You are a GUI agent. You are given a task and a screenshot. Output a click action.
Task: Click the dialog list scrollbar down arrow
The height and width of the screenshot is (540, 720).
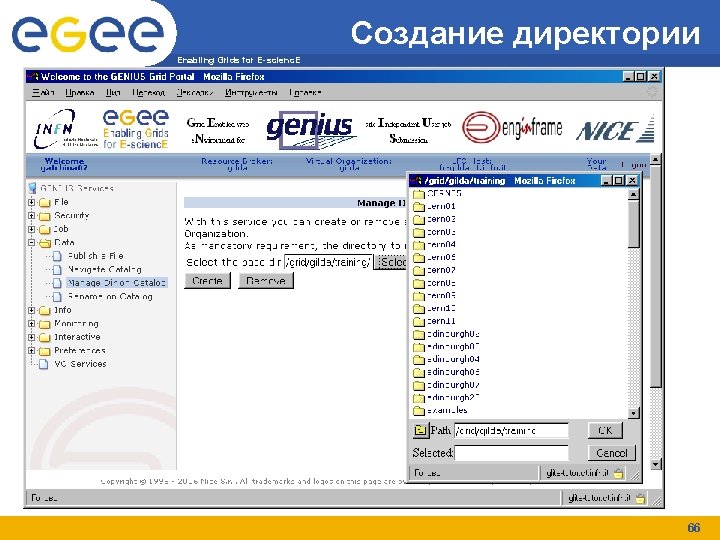click(634, 413)
